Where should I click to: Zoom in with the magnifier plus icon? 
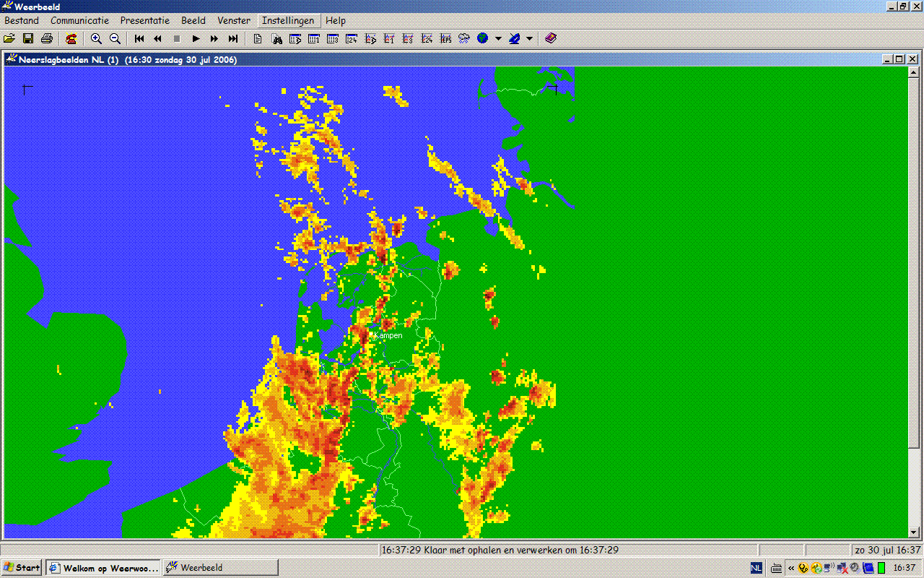pyautogui.click(x=96, y=38)
